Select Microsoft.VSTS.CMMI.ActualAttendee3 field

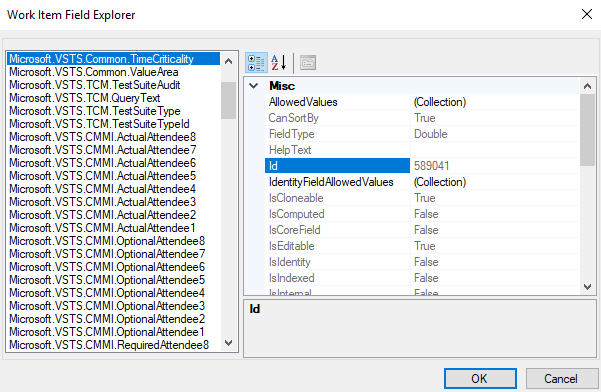(114, 202)
